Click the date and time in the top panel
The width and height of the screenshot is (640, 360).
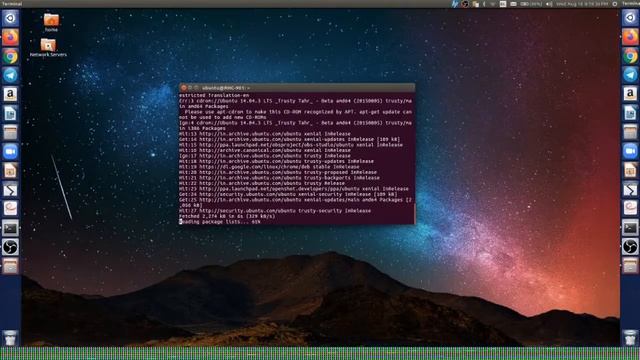click(582, 4)
